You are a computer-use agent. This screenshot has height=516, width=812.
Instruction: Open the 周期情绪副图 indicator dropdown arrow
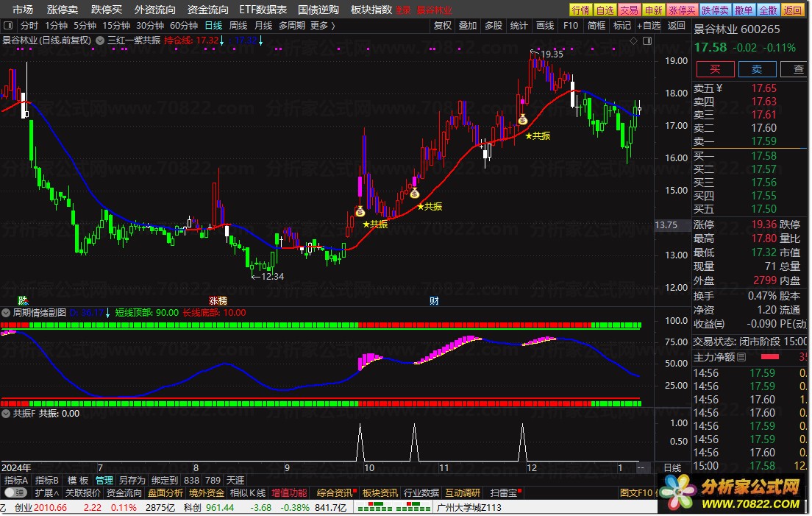tap(6, 313)
